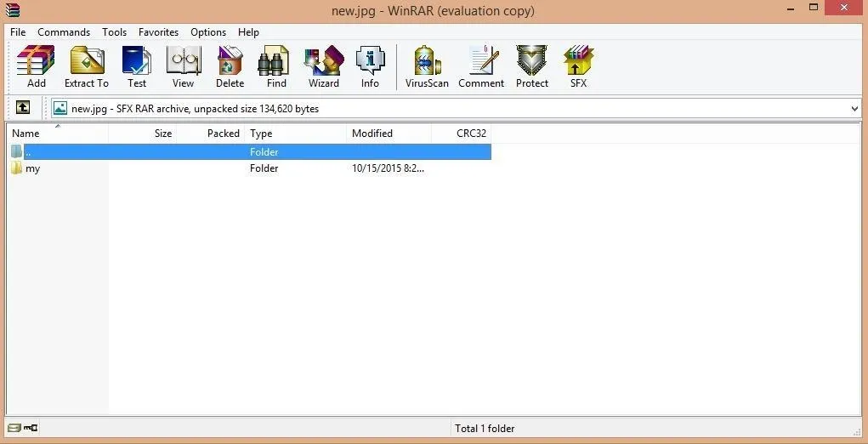Screen dimensions: 868x444
Task: Launch the Wizard tool
Action: tap(324, 66)
